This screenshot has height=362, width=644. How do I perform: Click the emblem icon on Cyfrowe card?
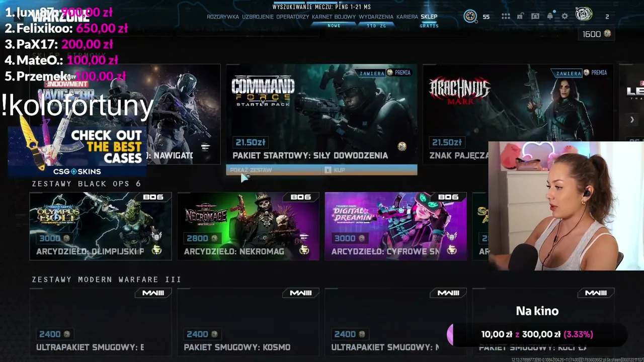click(x=451, y=250)
